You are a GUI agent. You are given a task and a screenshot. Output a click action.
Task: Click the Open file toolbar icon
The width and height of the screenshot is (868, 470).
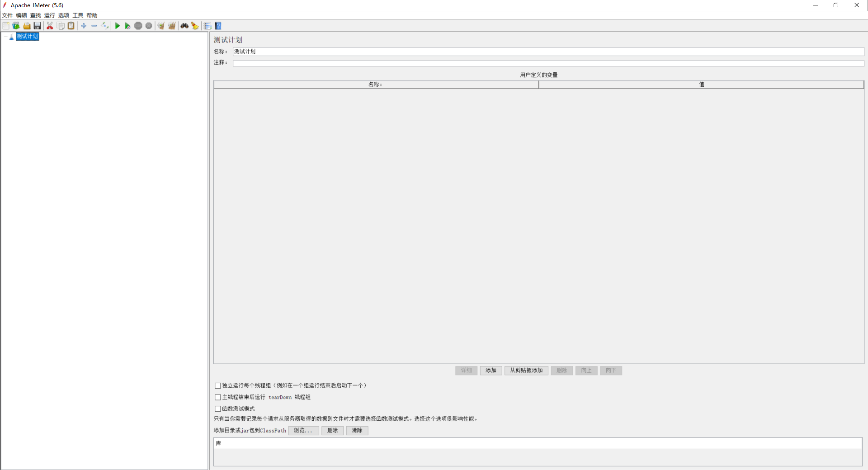[x=27, y=26]
